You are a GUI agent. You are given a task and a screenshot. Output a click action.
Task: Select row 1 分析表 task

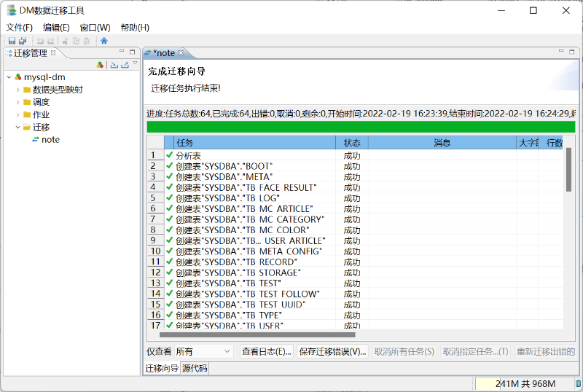click(355, 155)
